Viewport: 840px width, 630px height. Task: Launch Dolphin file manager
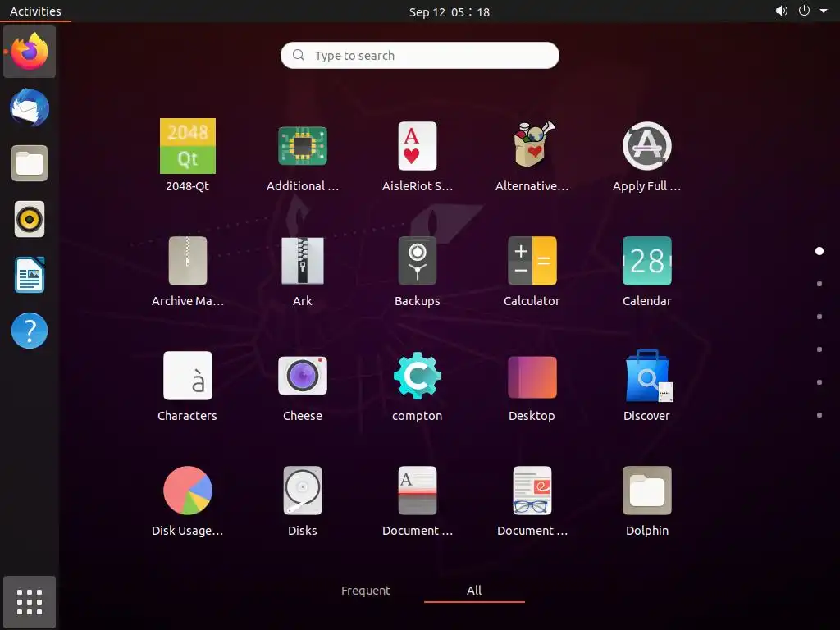click(646, 491)
